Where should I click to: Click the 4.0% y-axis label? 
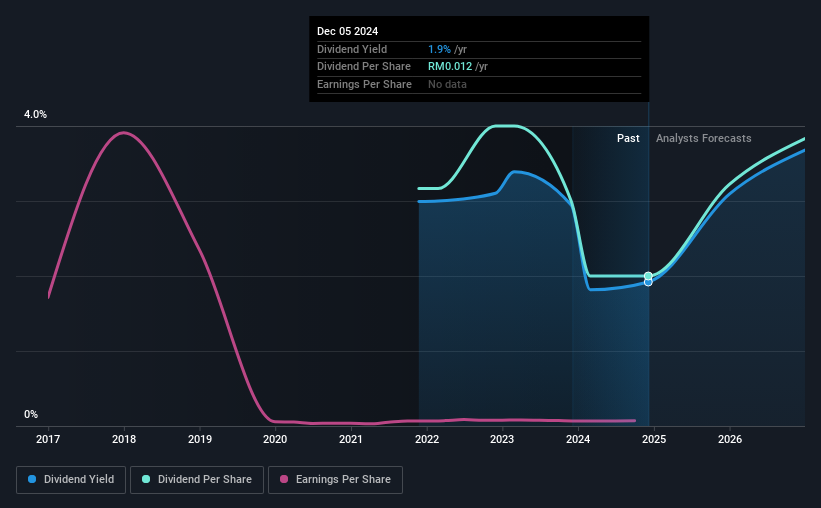coord(35,114)
